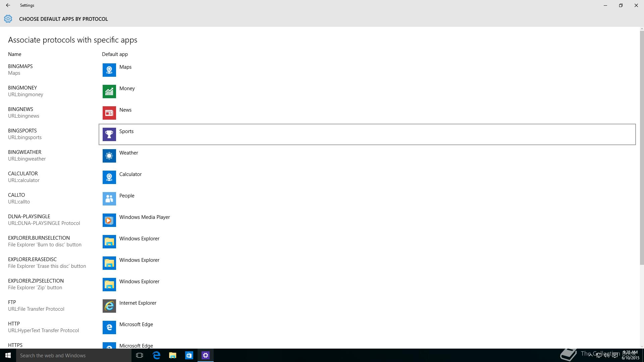Select the BINGSPORTS protocol name
This screenshot has width=644, height=362.
(22, 131)
